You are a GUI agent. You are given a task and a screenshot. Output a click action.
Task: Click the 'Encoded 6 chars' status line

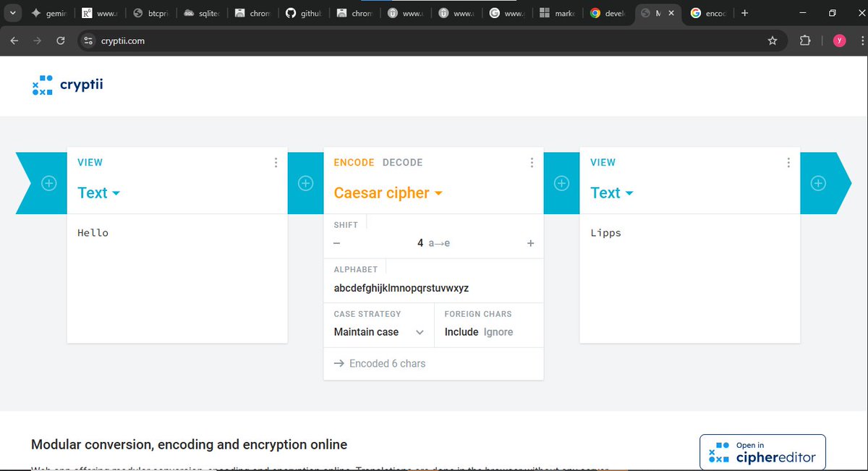tap(380, 364)
